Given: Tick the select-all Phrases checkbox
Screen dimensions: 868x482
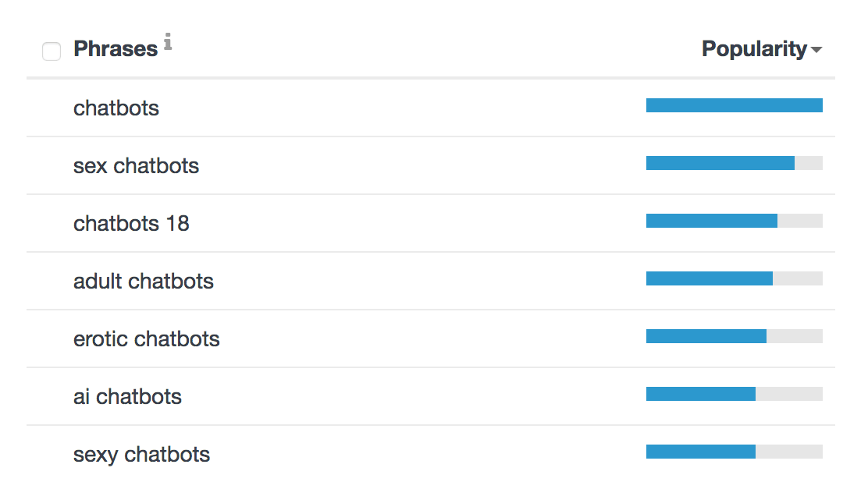Looking at the screenshot, I should click(52, 51).
